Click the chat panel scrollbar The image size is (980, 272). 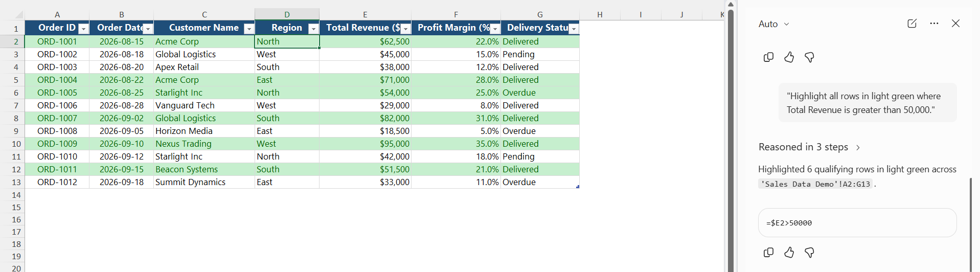click(x=970, y=225)
